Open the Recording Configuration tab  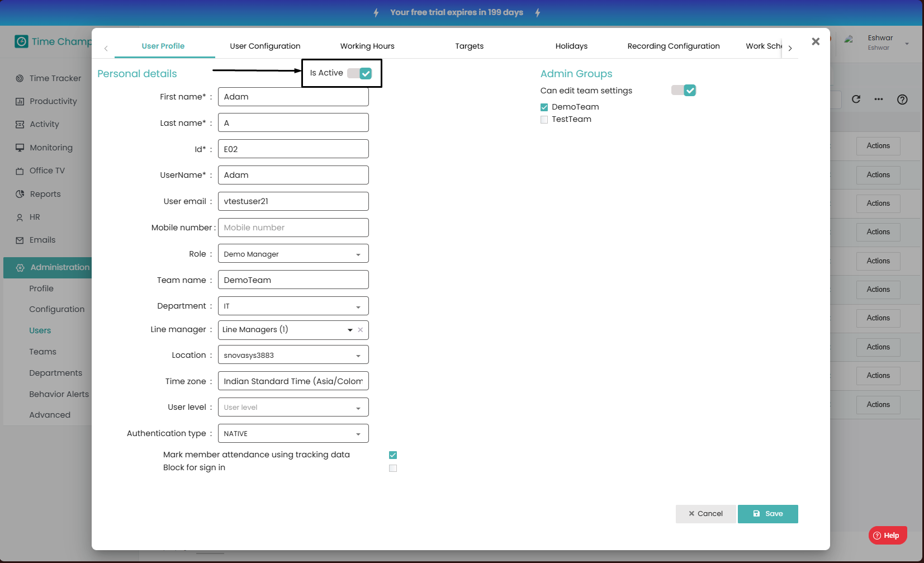(673, 46)
